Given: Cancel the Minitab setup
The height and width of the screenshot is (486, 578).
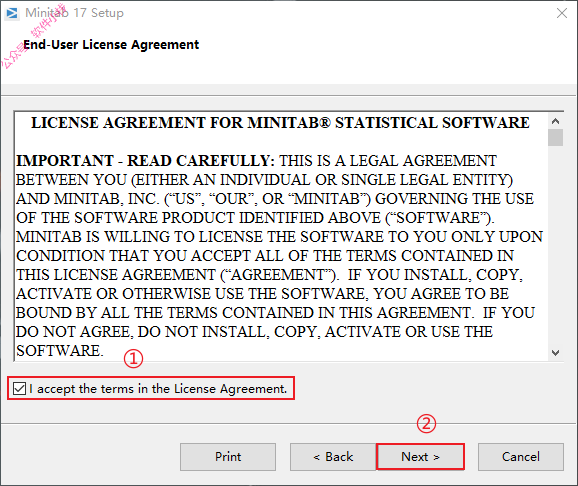Looking at the screenshot, I should point(520,457).
